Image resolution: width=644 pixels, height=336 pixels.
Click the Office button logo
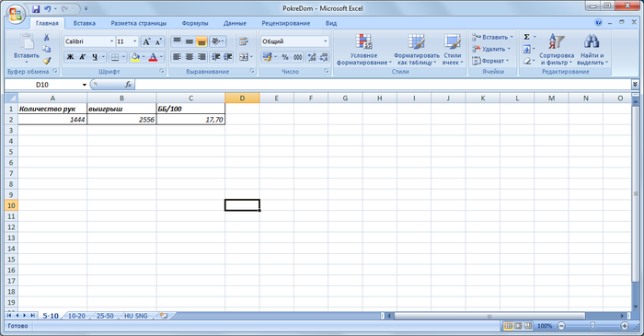click(x=16, y=15)
